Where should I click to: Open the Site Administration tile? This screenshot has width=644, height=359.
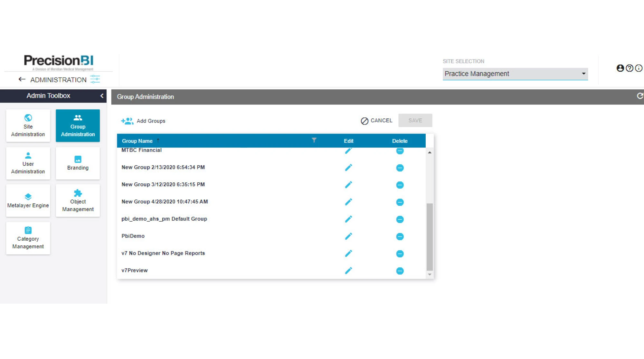point(28,125)
